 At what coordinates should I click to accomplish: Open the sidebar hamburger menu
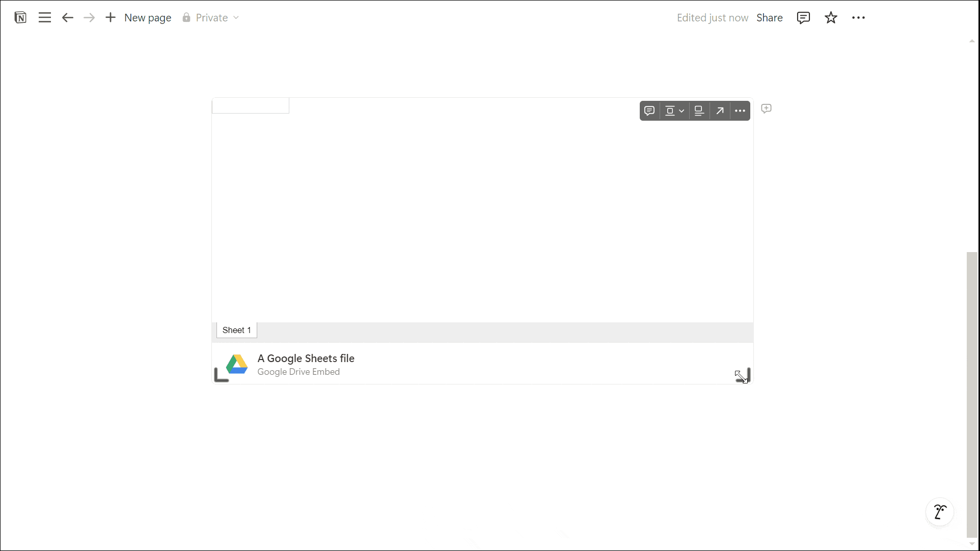[45, 18]
